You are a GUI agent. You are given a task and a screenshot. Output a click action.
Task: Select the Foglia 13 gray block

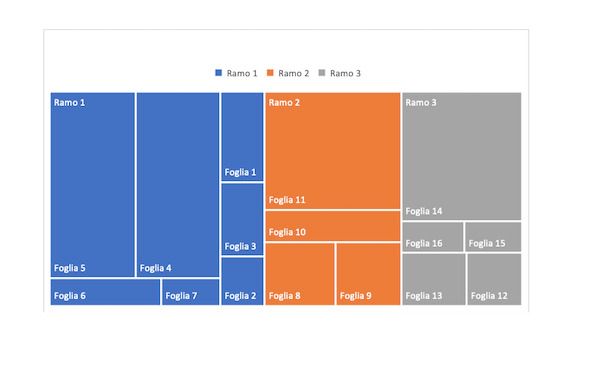point(434,279)
